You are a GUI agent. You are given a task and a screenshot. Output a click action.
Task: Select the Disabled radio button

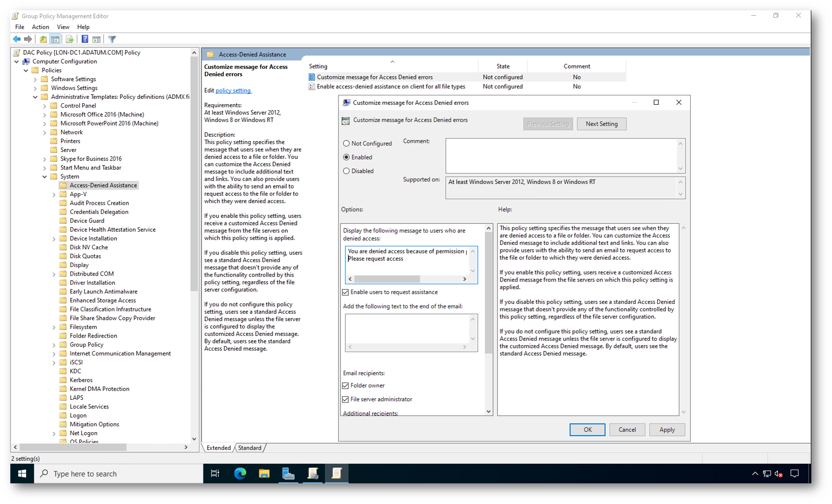(346, 171)
